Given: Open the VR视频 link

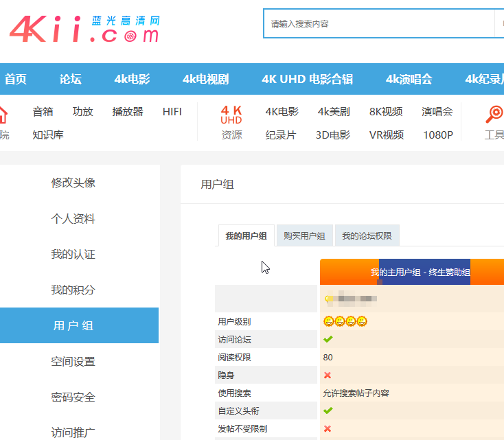Looking at the screenshot, I should click(x=387, y=135).
